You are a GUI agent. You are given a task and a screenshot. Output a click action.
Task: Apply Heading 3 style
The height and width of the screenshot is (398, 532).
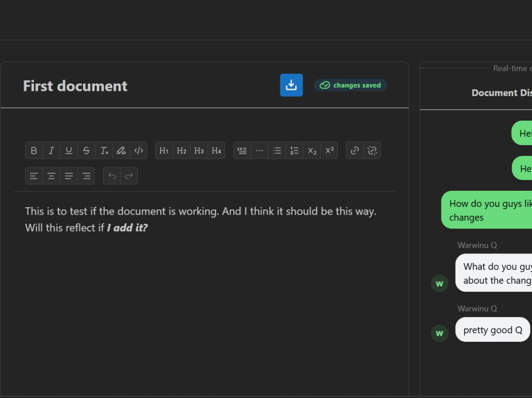[x=199, y=150]
